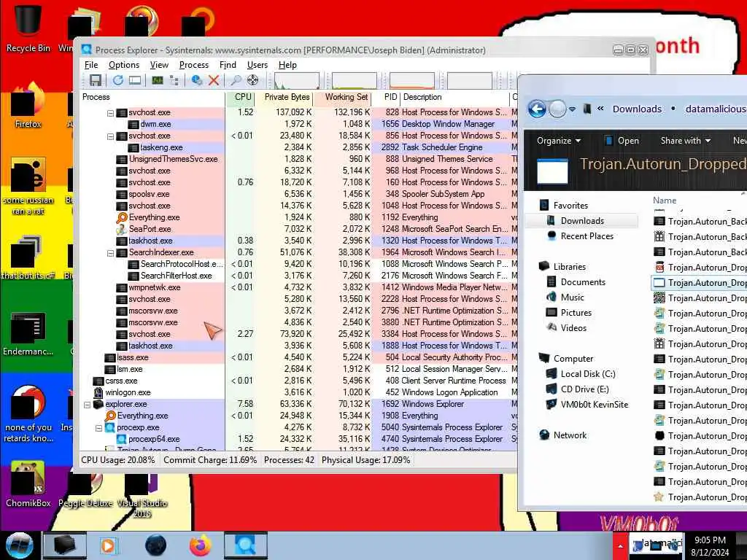Select the winlogon.exe process row
This screenshot has height=560, width=747.
point(298,392)
